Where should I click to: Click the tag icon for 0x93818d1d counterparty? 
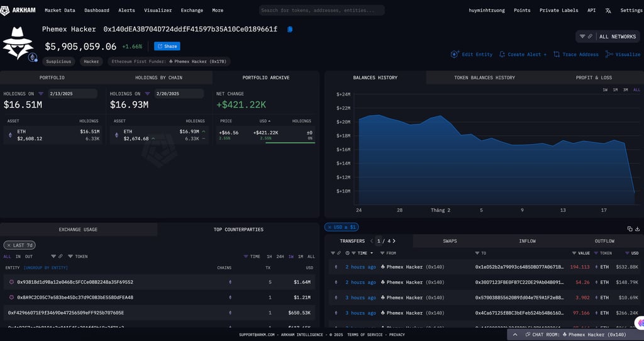pyautogui.click(x=11, y=282)
